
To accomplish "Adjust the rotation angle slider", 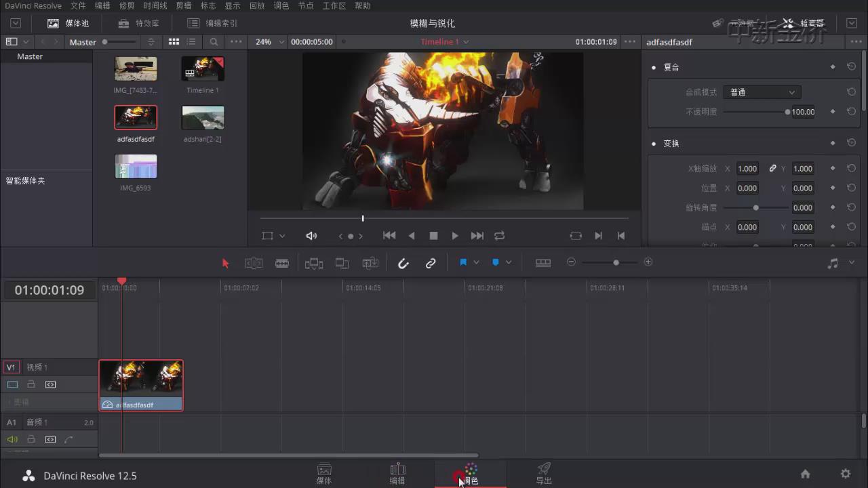I will pos(756,207).
